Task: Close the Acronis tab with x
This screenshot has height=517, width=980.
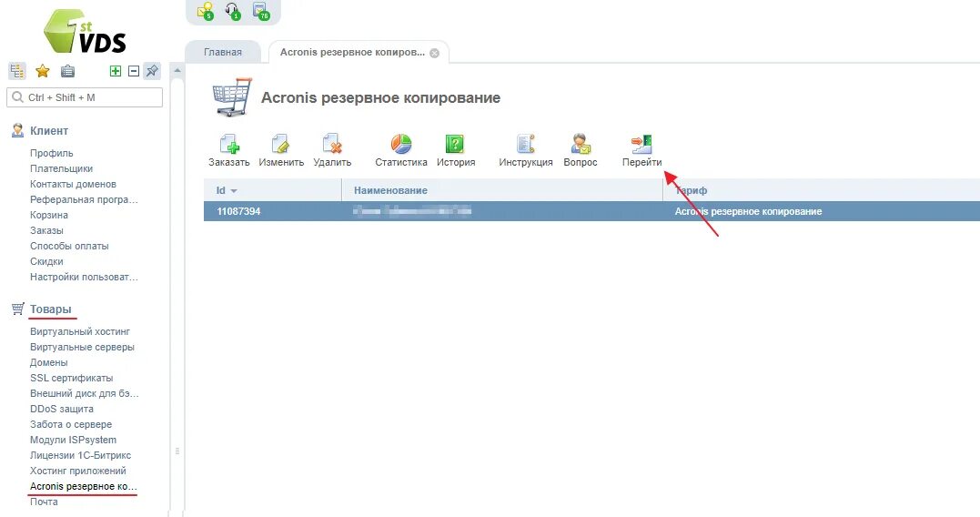Action: 434,53
